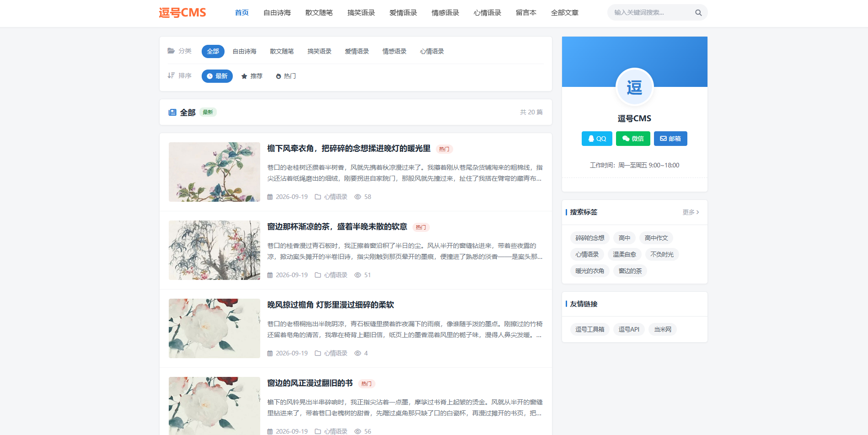Open the 当米网 friend link
The width and height of the screenshot is (868, 435).
click(x=663, y=329)
